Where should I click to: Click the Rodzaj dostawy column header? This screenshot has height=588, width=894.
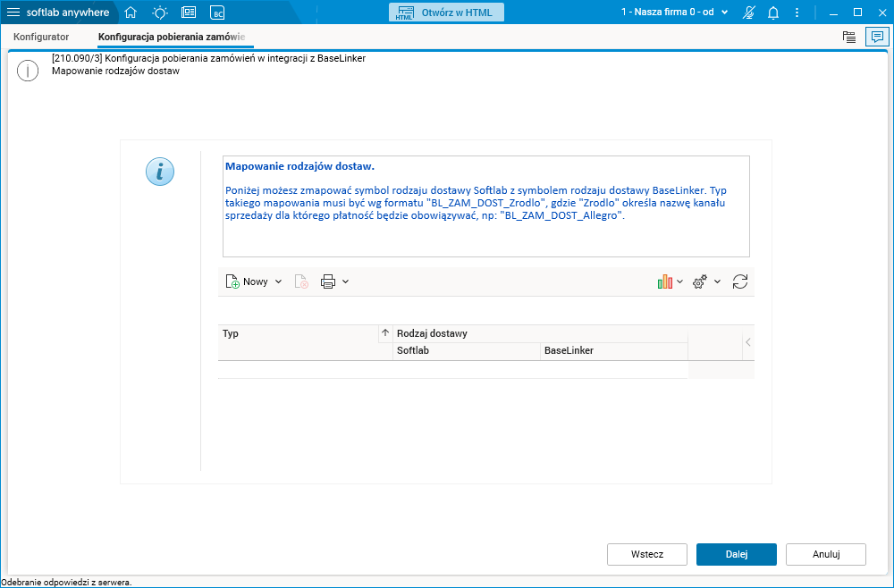click(x=541, y=334)
